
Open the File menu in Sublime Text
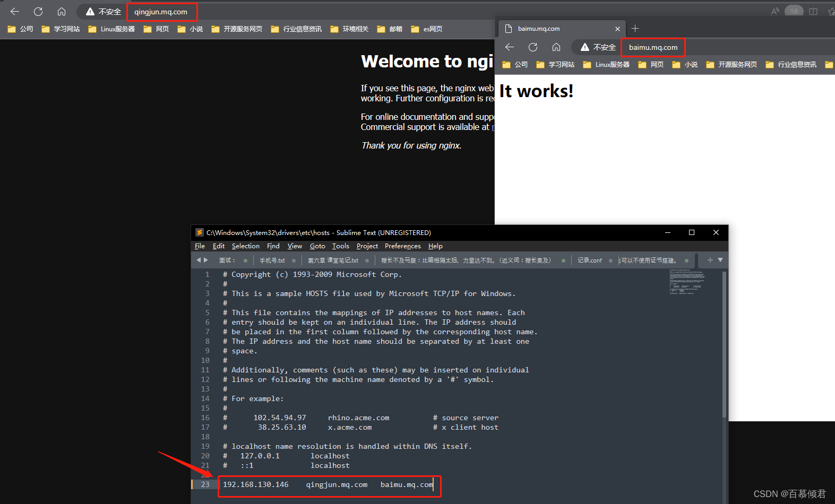coord(200,246)
